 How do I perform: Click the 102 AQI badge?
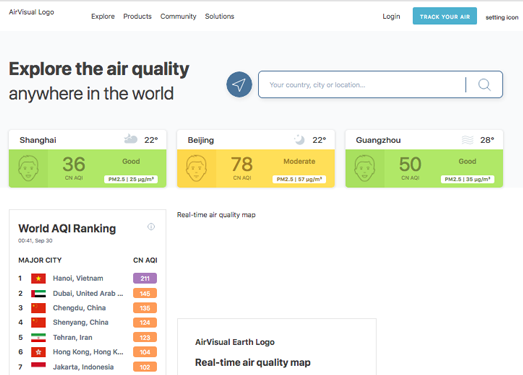pos(145,367)
